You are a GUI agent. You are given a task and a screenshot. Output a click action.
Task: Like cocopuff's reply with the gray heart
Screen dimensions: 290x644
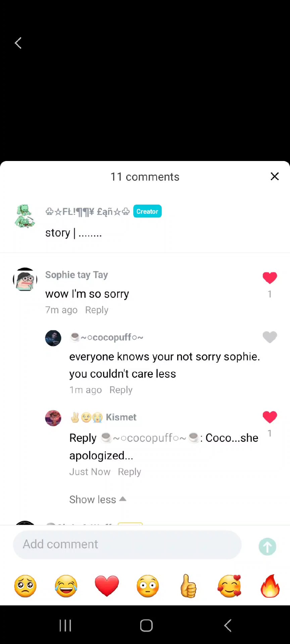pos(270,337)
